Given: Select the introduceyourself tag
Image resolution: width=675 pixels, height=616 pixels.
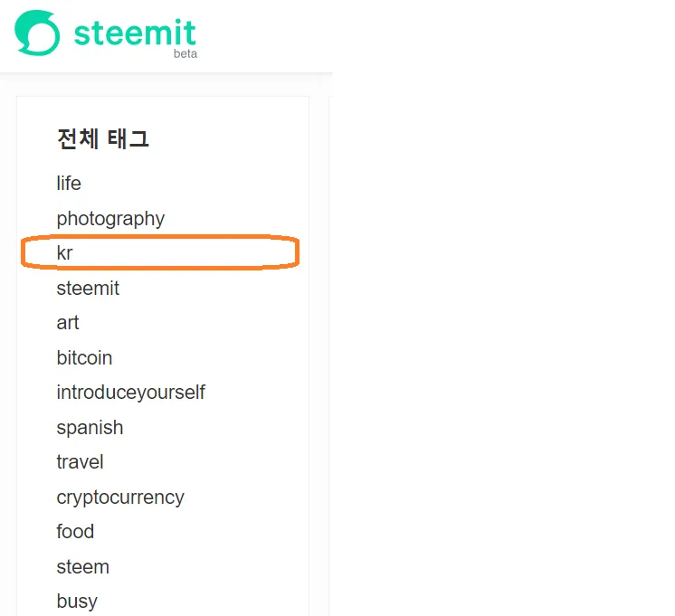Looking at the screenshot, I should click(130, 393).
